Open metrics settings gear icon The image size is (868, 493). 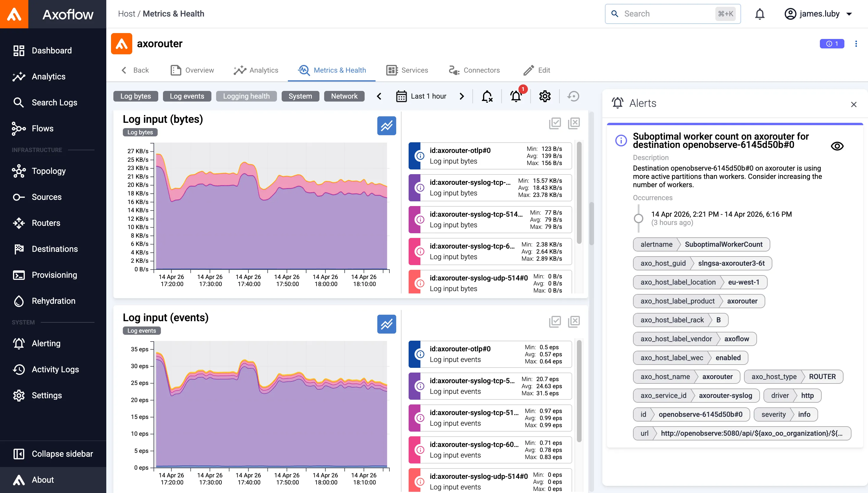tap(545, 96)
